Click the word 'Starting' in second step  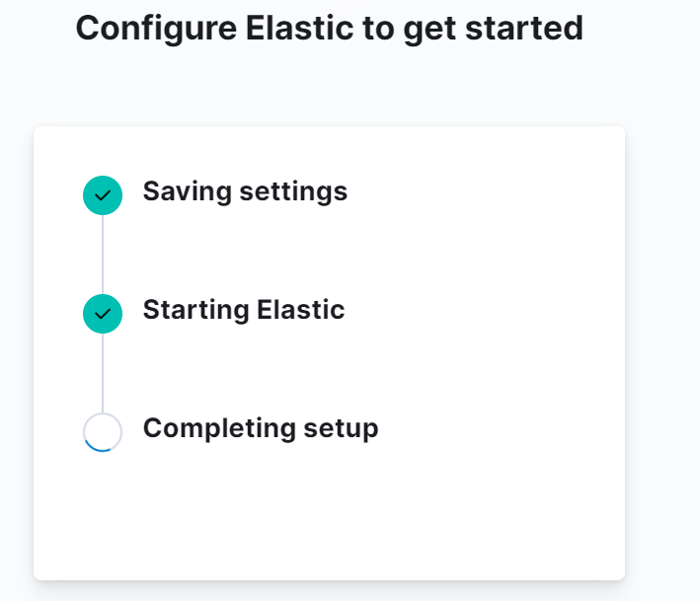click(196, 311)
